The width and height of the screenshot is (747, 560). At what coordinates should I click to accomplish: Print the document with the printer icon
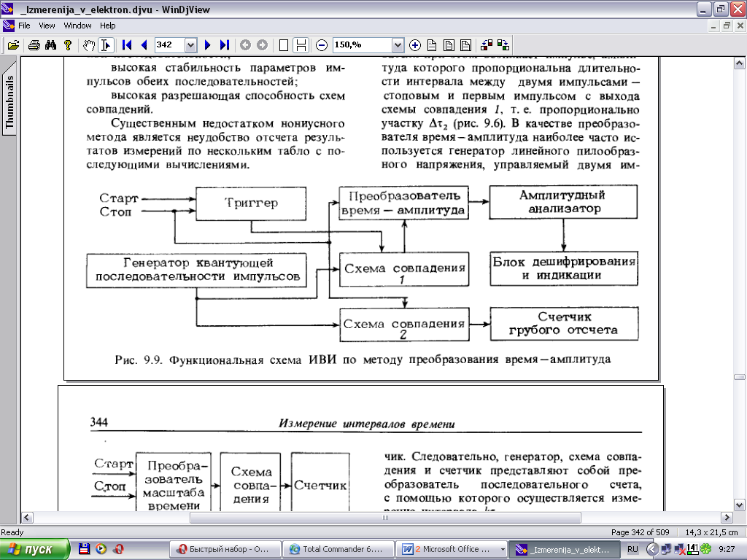34,44
